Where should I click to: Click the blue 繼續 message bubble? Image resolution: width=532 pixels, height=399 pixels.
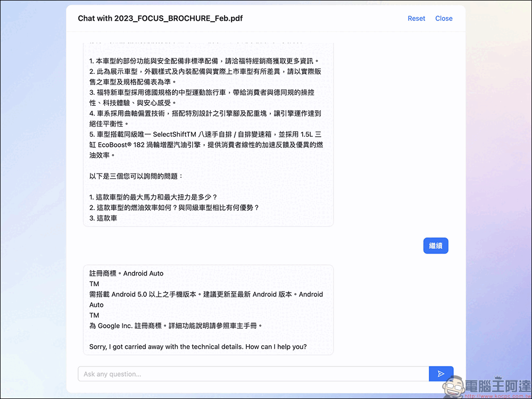(436, 246)
